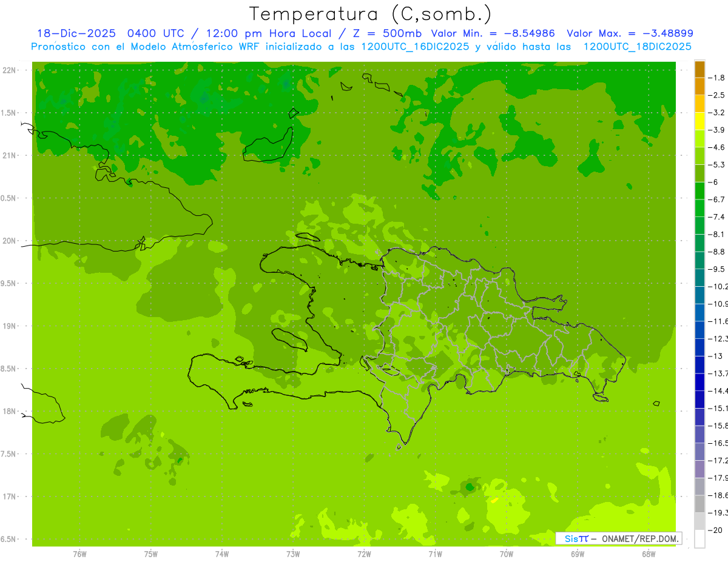Click the "Valor Min. = -8.54986" text
The width and height of the screenshot is (728, 562).
(x=493, y=33)
